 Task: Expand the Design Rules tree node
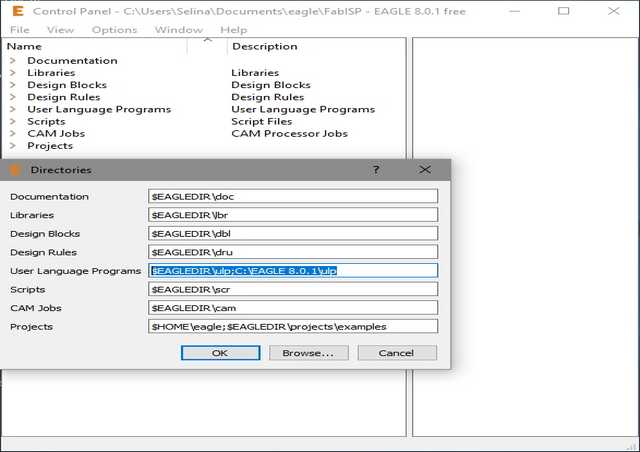tap(13, 97)
